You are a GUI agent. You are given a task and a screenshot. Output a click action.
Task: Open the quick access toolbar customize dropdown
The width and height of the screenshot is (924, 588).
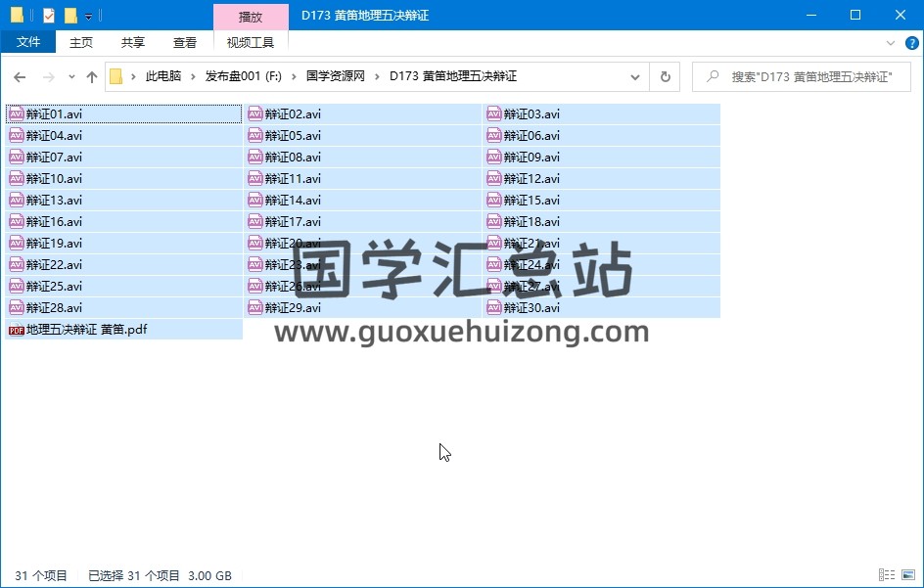pyautogui.click(x=88, y=16)
